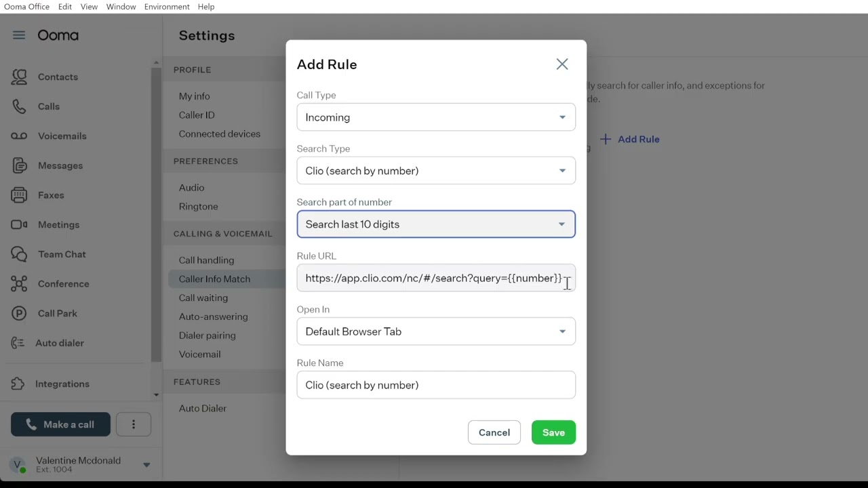Click the sidebar scrollbar down arrow
868x488 pixels.
tap(157, 394)
